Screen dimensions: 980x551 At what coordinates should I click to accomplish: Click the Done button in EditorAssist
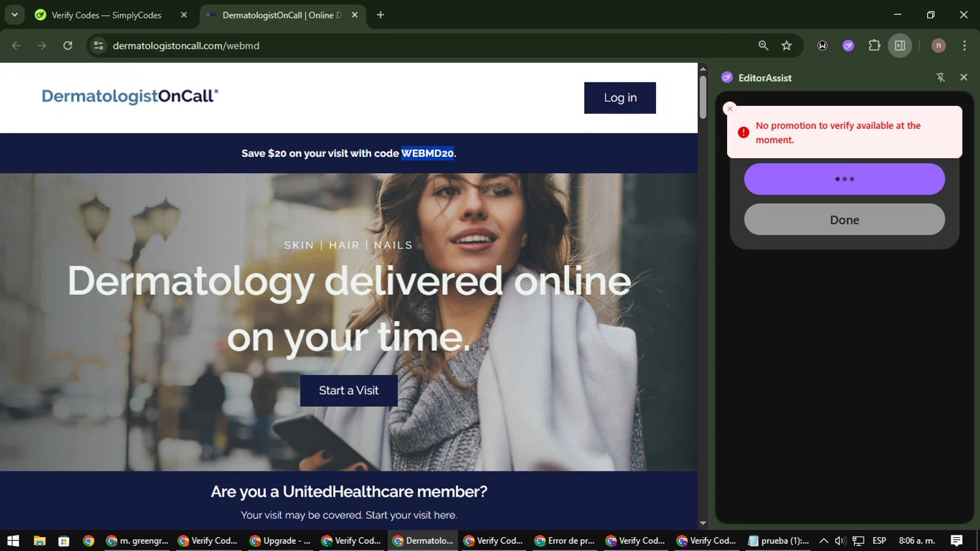click(844, 220)
